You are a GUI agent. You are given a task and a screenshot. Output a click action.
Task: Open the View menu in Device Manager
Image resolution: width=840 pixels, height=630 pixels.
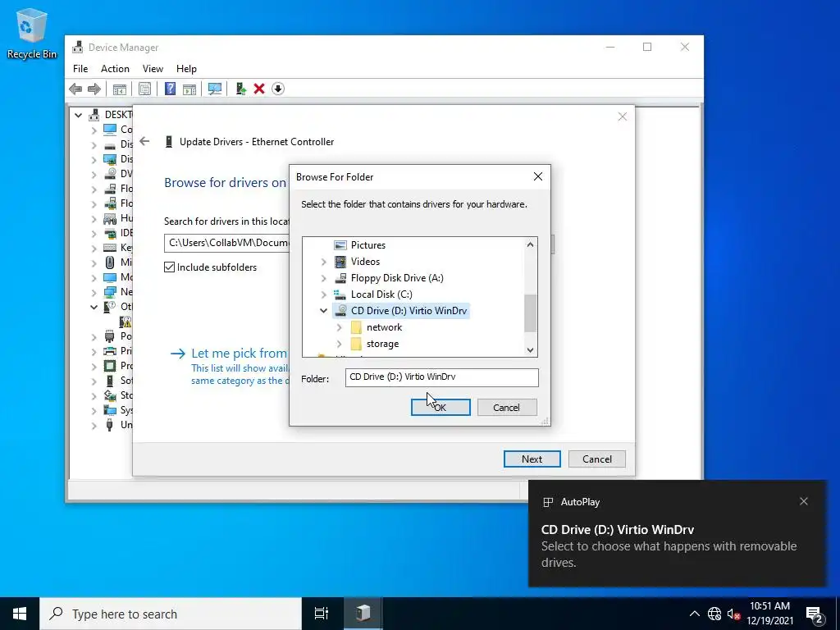(x=153, y=69)
